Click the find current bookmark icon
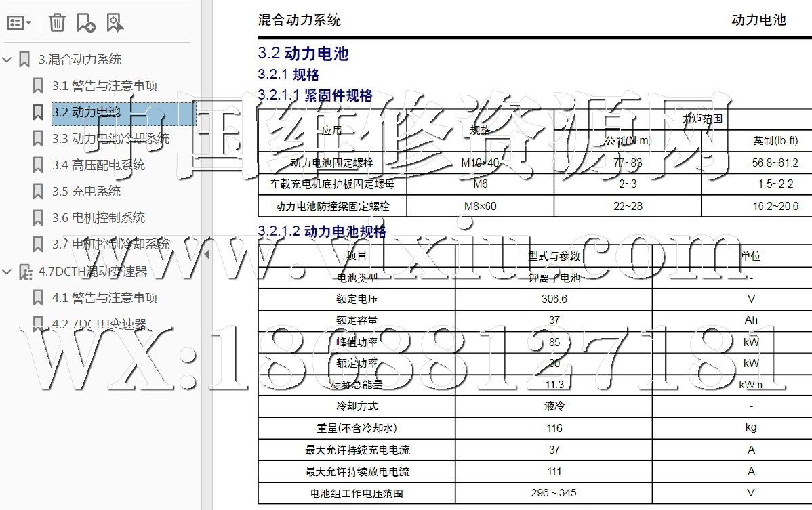This screenshot has height=510, width=812. click(x=115, y=23)
